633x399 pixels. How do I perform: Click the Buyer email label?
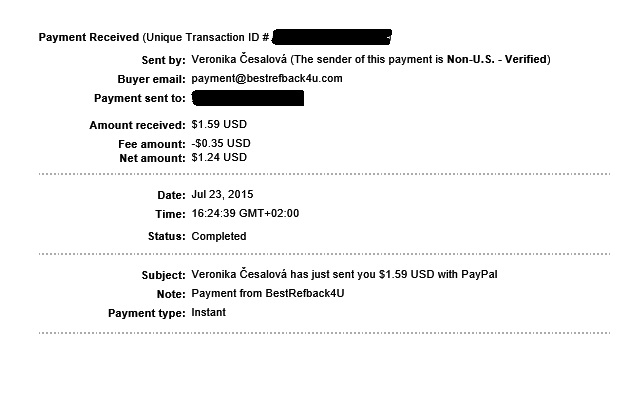[x=151, y=79]
